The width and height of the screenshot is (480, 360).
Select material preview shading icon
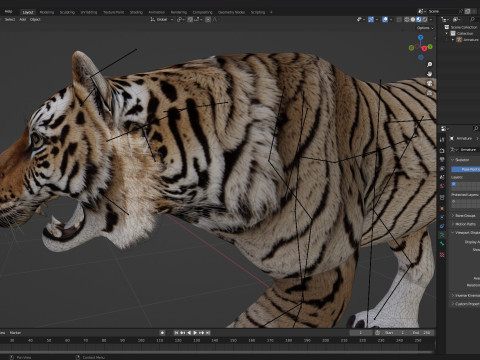[x=419, y=20]
